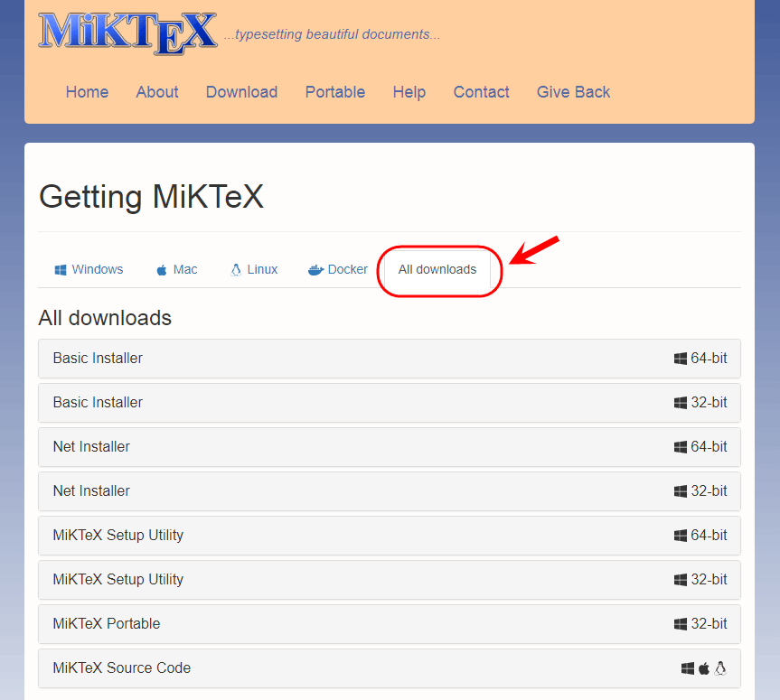Open the Contact navigation link
This screenshot has height=700, width=780.
pyautogui.click(x=482, y=92)
